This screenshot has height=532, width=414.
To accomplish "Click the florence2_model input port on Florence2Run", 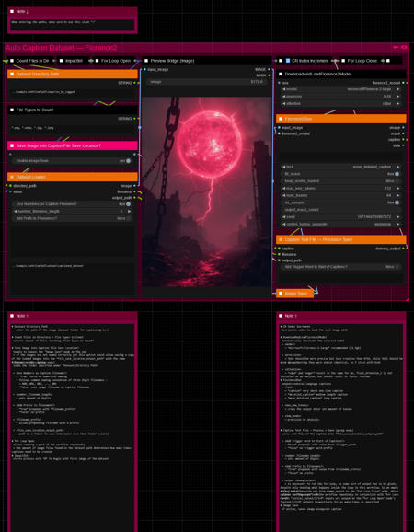I will point(279,133).
